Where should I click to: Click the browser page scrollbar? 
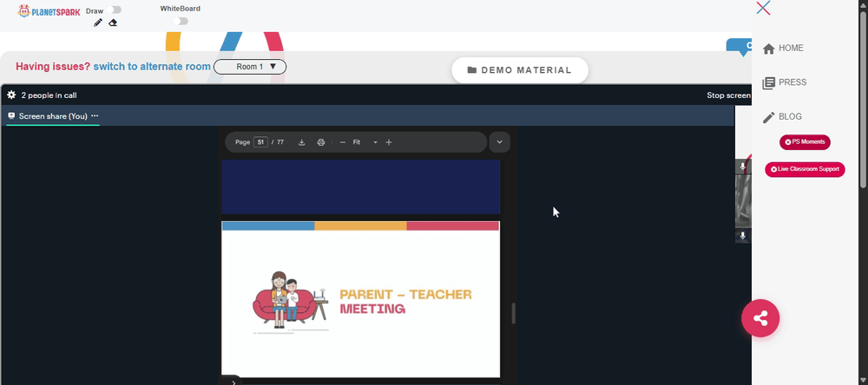pyautogui.click(x=864, y=100)
